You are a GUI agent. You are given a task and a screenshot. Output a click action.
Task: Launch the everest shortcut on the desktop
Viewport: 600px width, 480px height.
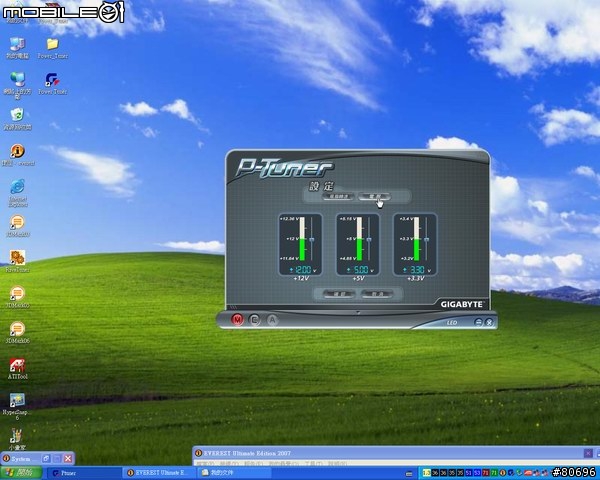point(18,155)
